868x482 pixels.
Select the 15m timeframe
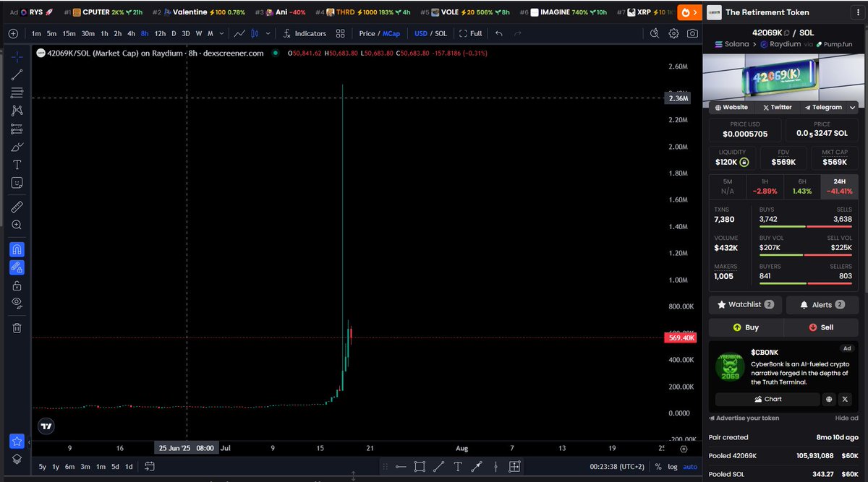coord(69,33)
